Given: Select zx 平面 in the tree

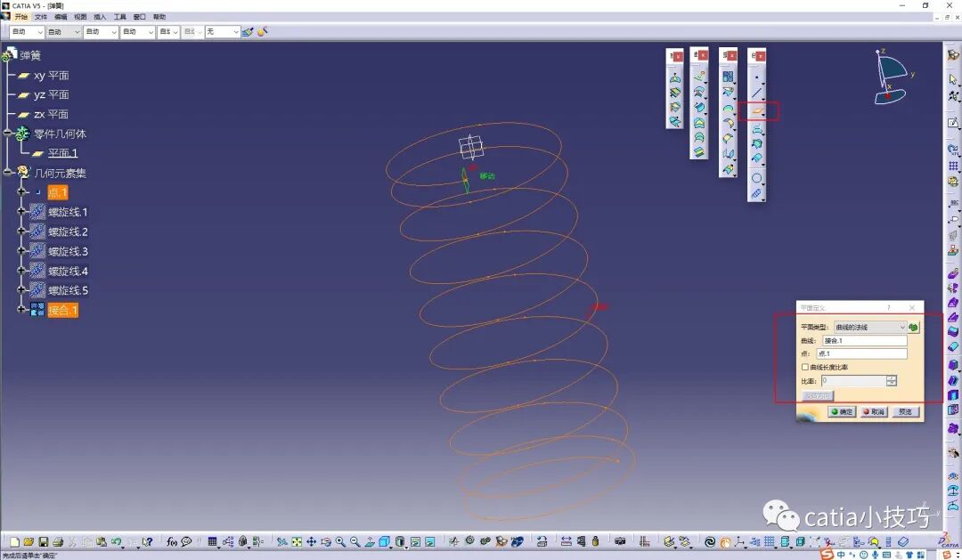Looking at the screenshot, I should pyautogui.click(x=51, y=115).
